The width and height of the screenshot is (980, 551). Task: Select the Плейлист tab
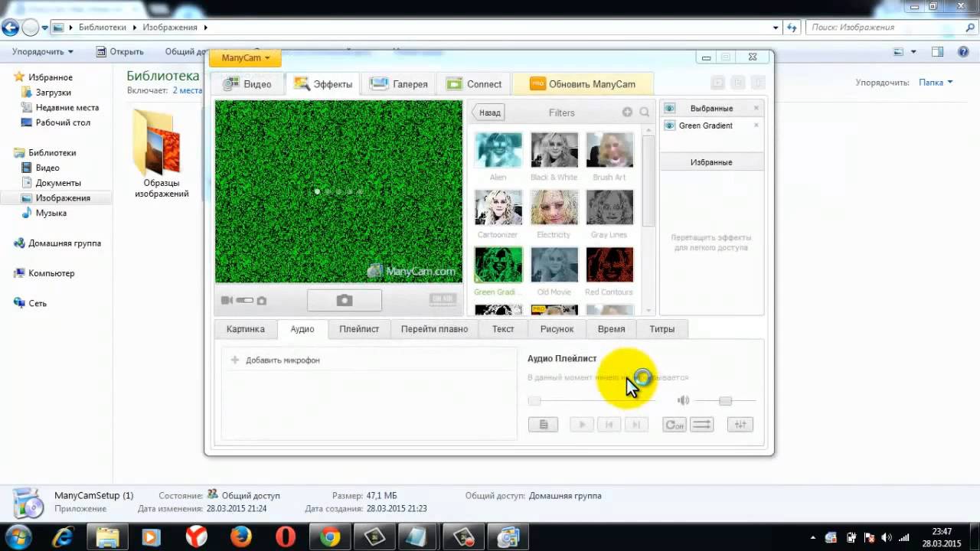(x=359, y=329)
